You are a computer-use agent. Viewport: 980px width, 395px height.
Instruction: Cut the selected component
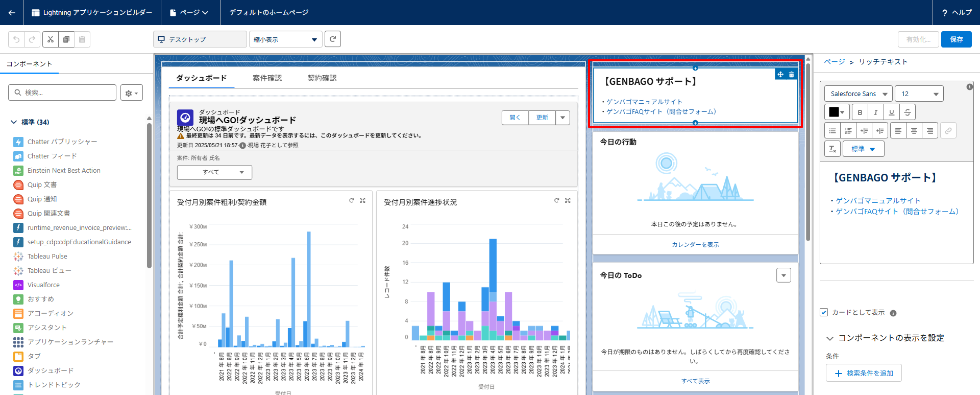(x=50, y=39)
